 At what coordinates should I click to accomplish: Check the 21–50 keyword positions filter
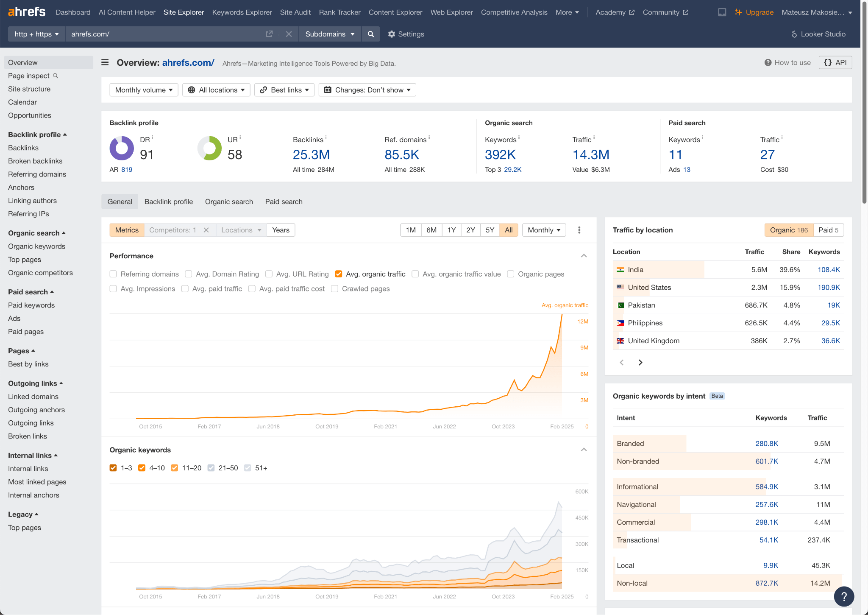click(x=211, y=468)
